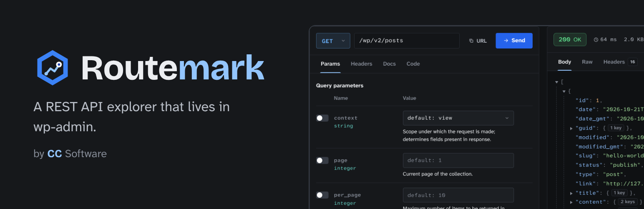Open the Docs tab

coord(389,64)
